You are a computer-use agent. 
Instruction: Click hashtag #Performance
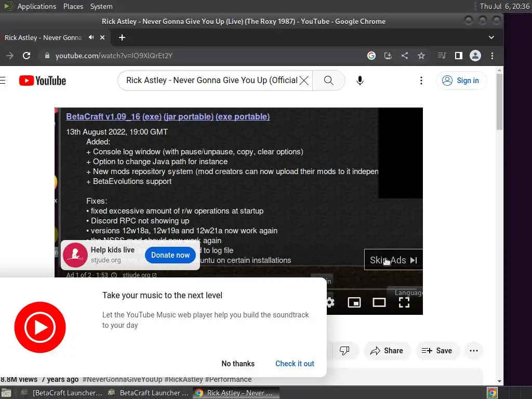[x=229, y=379]
